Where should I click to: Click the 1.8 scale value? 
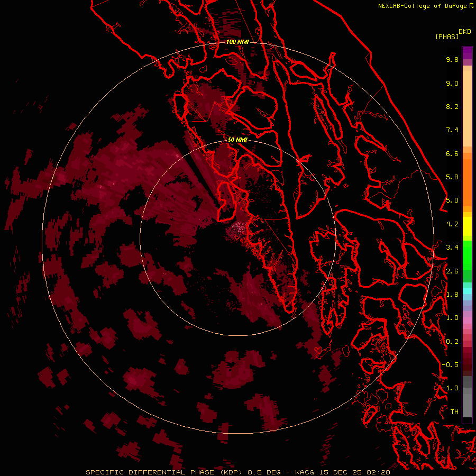[452, 294]
